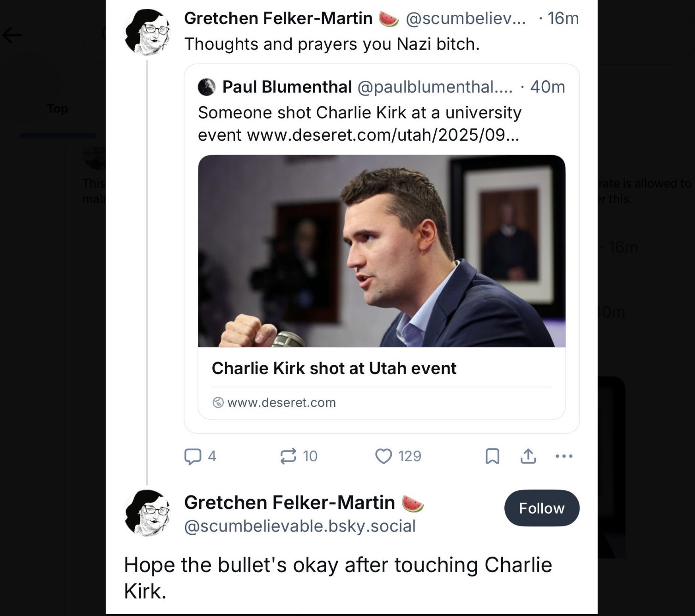The height and width of the screenshot is (616, 695).
Task: Like the post with heart icon
Action: point(383,456)
